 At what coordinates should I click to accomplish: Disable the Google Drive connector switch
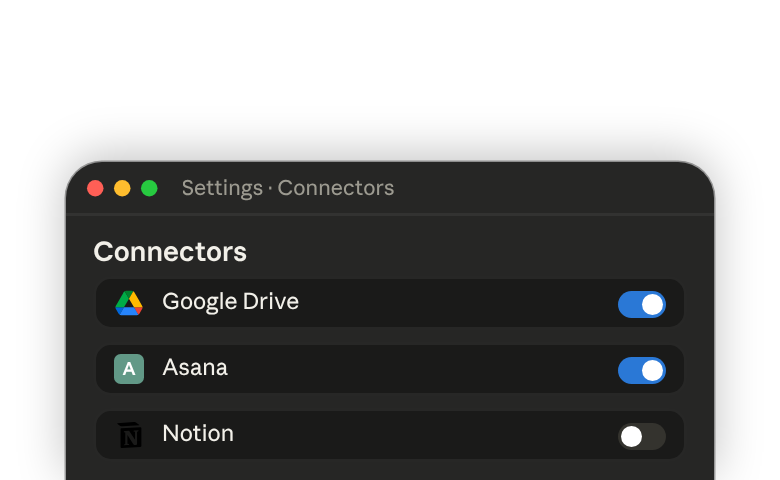pos(642,304)
